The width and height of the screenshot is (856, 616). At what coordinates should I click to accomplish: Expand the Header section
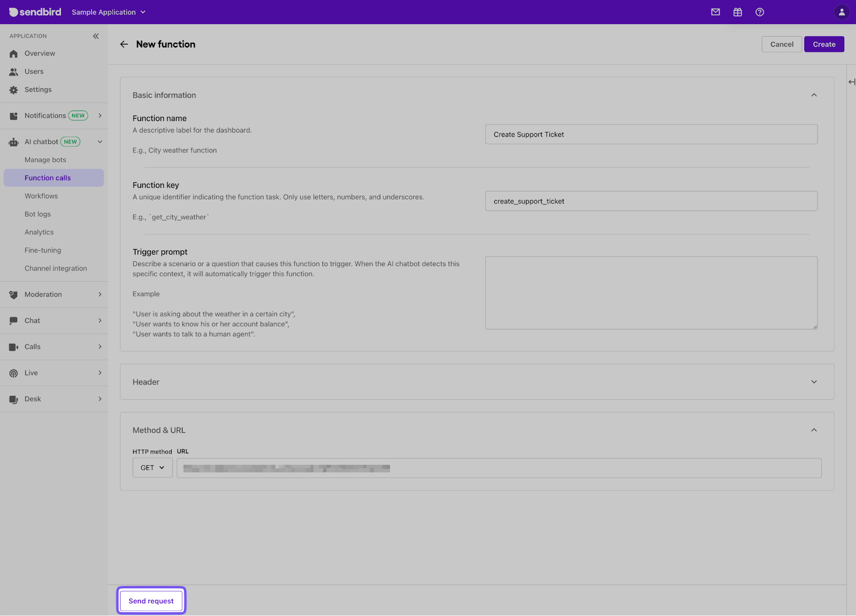click(x=814, y=382)
